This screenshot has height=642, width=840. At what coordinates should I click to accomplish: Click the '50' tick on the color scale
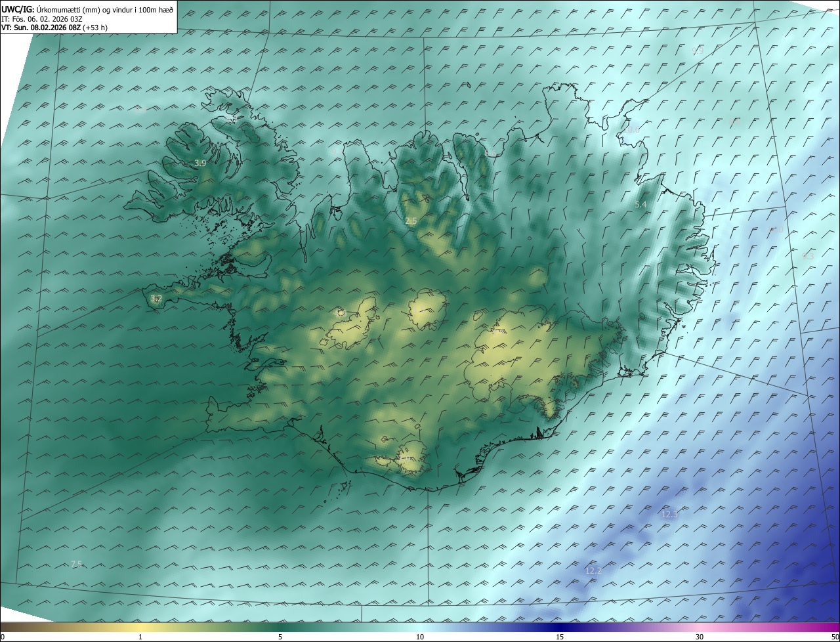(835, 637)
